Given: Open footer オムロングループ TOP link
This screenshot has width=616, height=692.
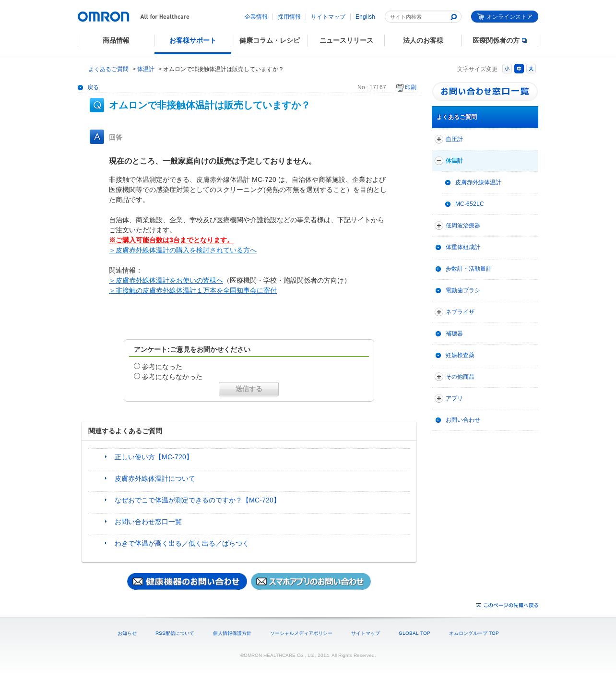Looking at the screenshot, I should pyautogui.click(x=474, y=633).
